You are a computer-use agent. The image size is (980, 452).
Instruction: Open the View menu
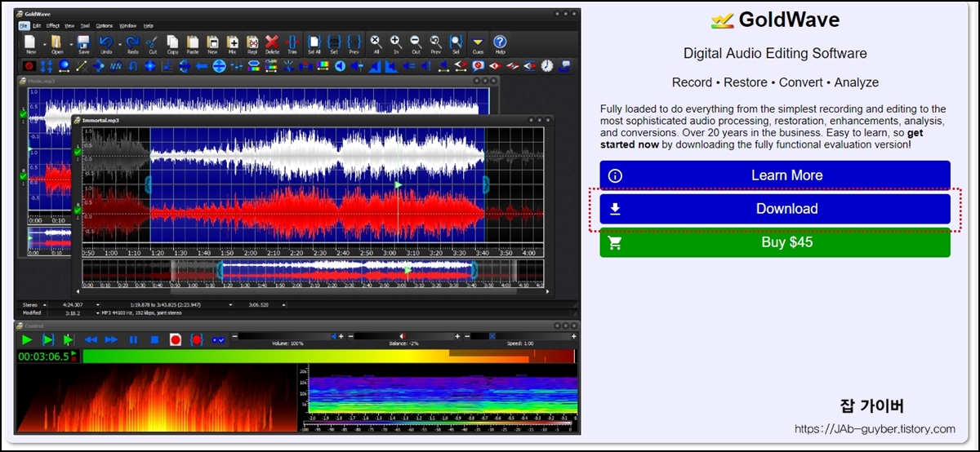(69, 25)
